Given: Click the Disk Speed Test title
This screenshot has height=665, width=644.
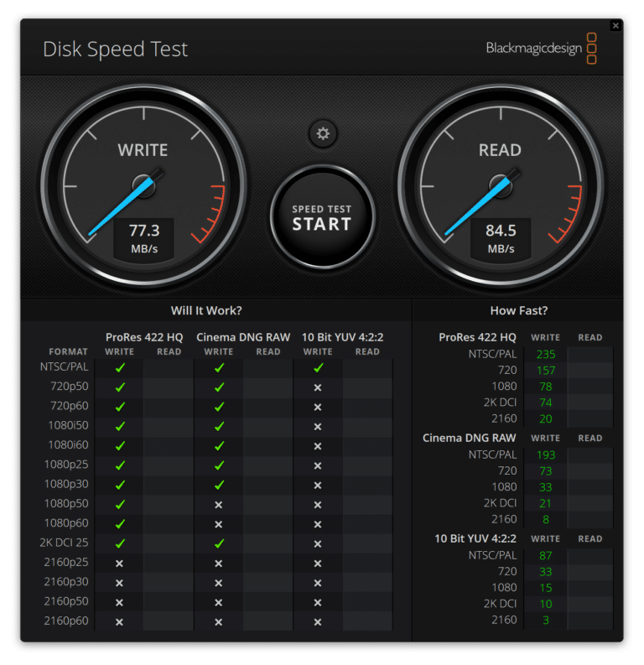Looking at the screenshot, I should click(116, 49).
